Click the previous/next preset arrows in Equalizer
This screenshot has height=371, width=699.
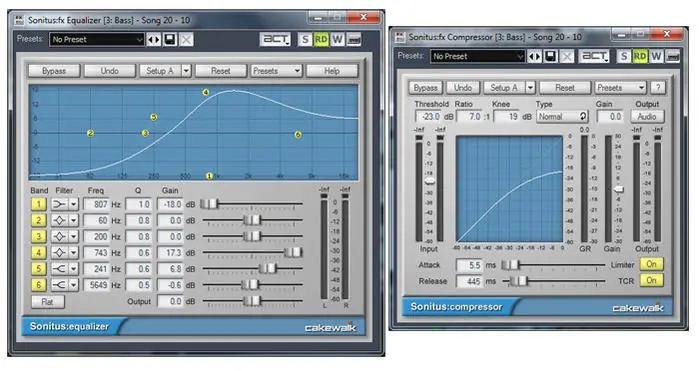pyautogui.click(x=153, y=40)
